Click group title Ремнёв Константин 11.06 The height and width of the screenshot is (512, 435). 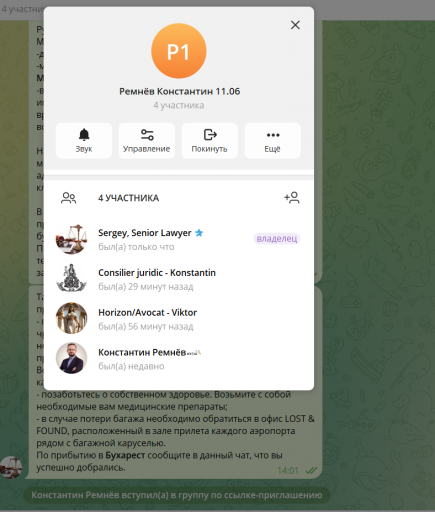coord(180,91)
